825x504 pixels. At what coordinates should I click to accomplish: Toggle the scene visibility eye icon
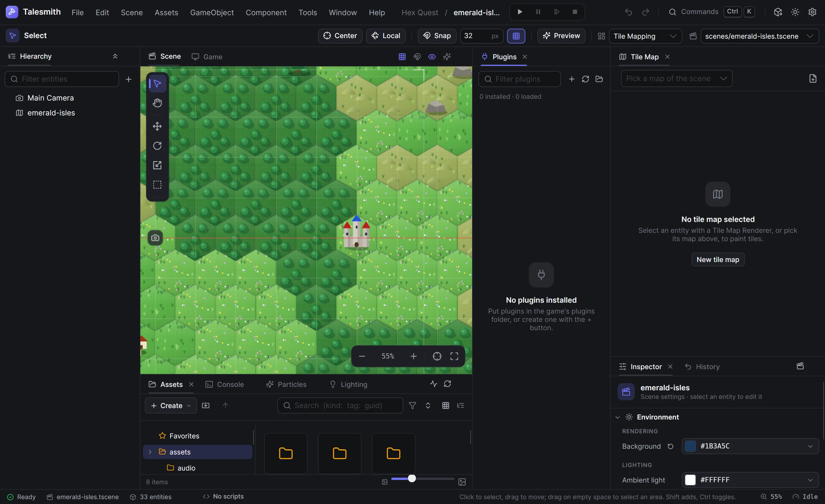(432, 57)
